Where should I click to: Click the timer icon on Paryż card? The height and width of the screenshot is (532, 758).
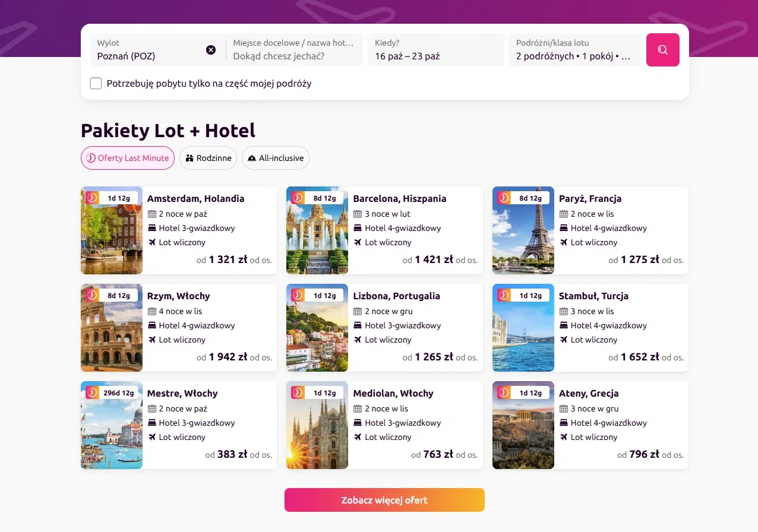[504, 198]
